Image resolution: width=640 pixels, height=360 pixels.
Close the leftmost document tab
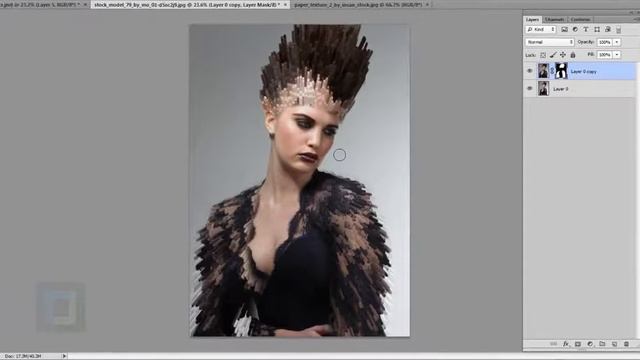(x=85, y=4)
